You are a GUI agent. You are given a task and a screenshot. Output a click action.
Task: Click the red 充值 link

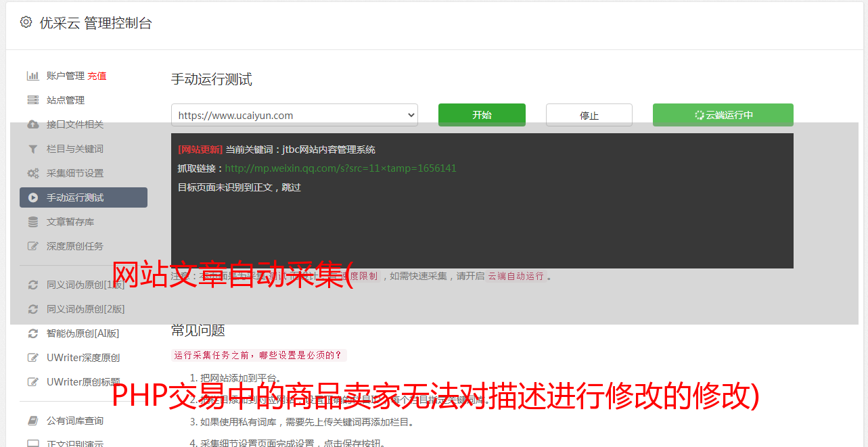pos(97,76)
